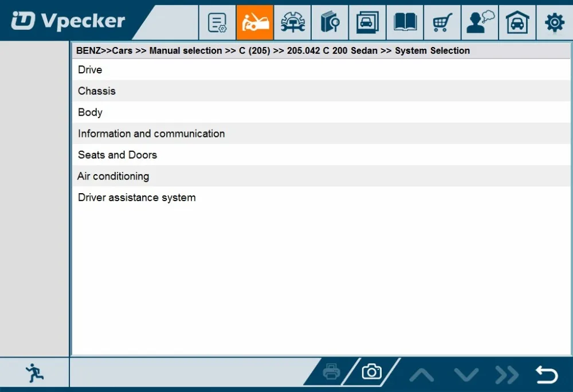Open the settings gear icon
This screenshot has height=392, width=573.
[554, 23]
